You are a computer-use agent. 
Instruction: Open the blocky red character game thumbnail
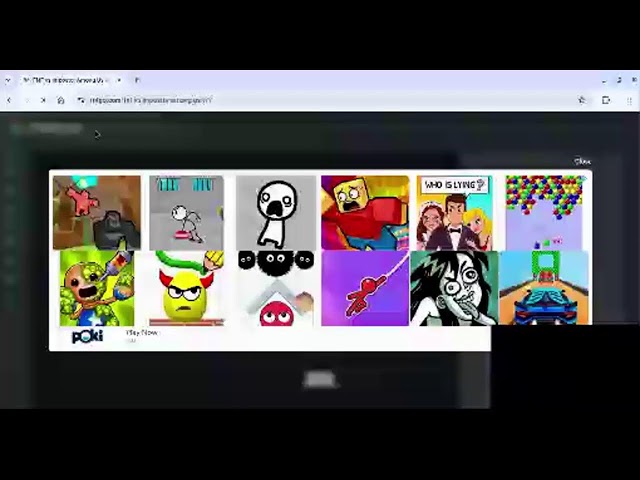point(365,213)
